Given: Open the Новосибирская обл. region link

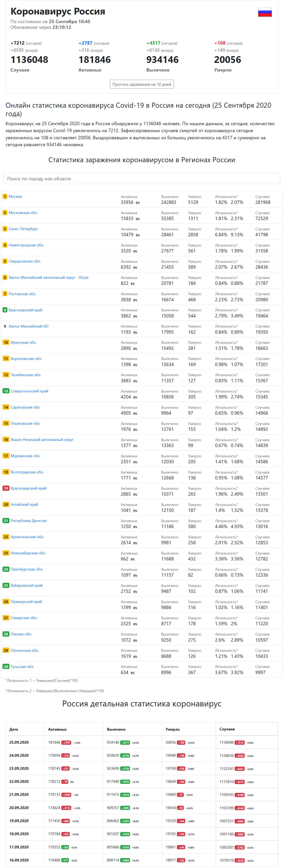Looking at the screenshot, I should [28, 553].
